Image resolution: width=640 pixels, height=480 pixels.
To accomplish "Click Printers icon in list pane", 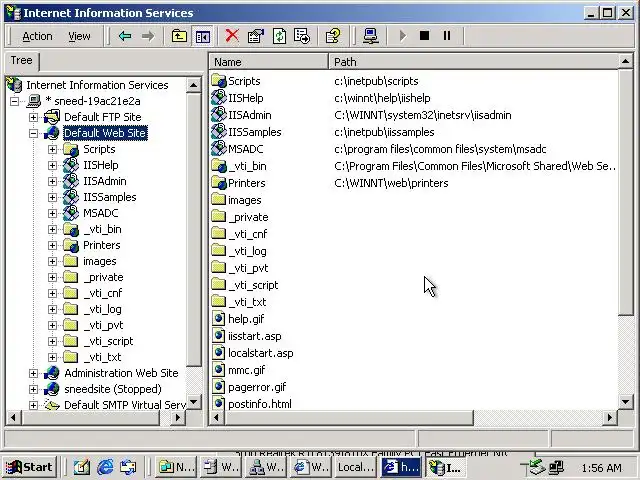I will [x=219, y=183].
